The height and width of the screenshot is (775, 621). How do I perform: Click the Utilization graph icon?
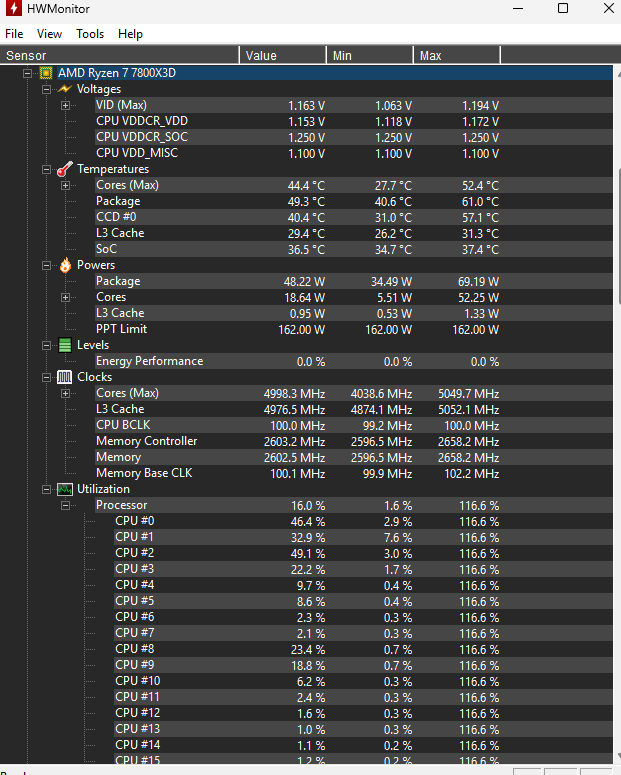65,489
